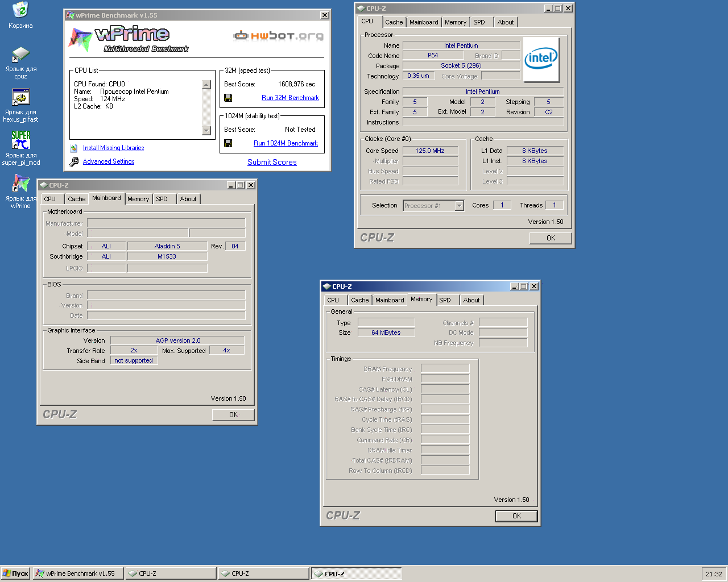Switch to Memory tab in CPU-Z CPU window
728x582 pixels.
(456, 22)
